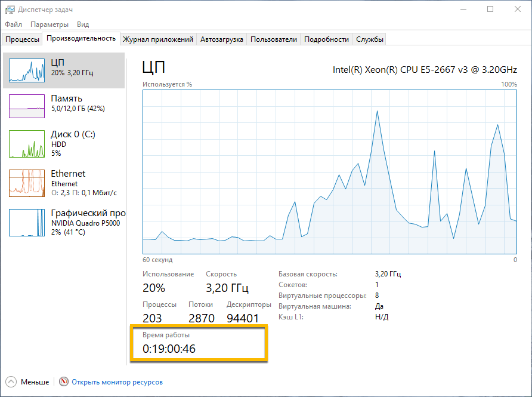
Task: Click the Открыть монитор ресурсов link
Action: coord(117,382)
